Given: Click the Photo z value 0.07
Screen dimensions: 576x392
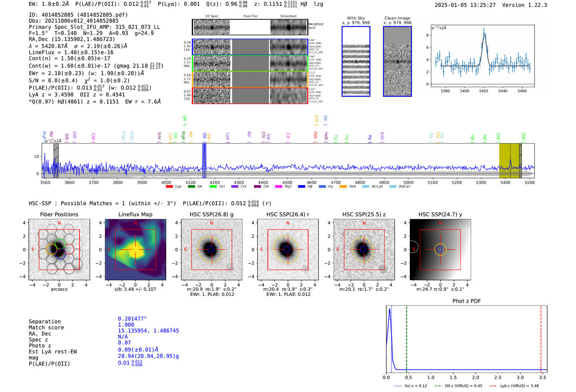Looking at the screenshot, I should 124,343.
